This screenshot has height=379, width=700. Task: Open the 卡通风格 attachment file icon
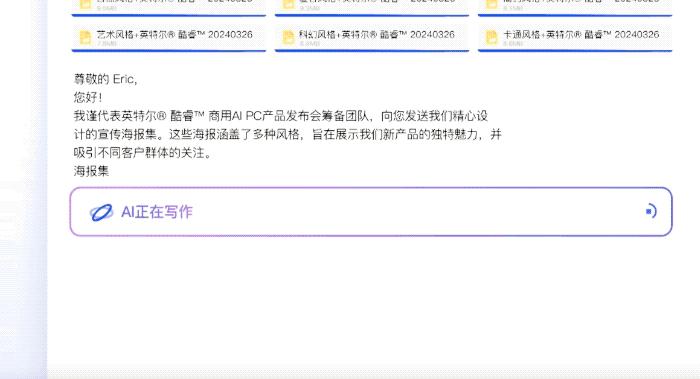492,37
